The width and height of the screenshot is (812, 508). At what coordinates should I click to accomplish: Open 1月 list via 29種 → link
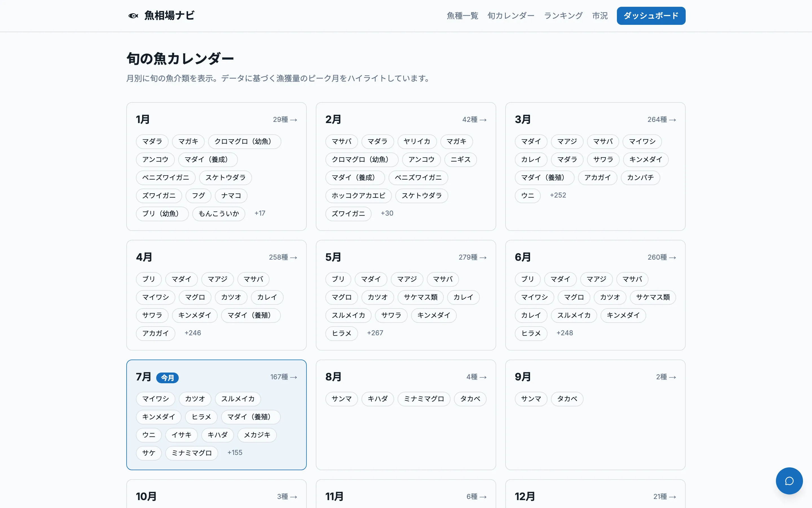[x=285, y=120]
